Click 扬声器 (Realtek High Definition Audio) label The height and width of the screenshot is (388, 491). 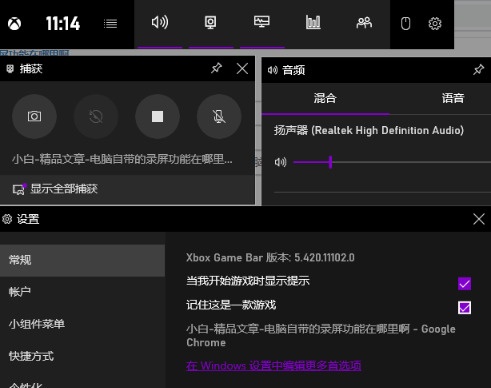coord(369,130)
